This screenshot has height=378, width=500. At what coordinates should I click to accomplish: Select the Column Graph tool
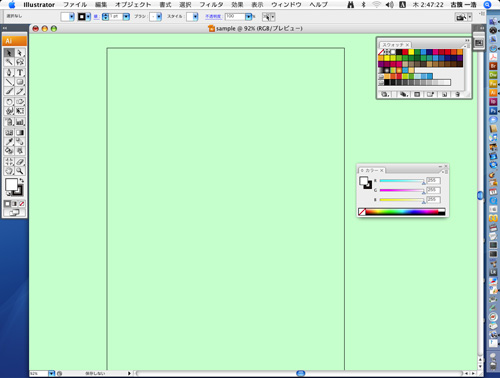click(20, 122)
